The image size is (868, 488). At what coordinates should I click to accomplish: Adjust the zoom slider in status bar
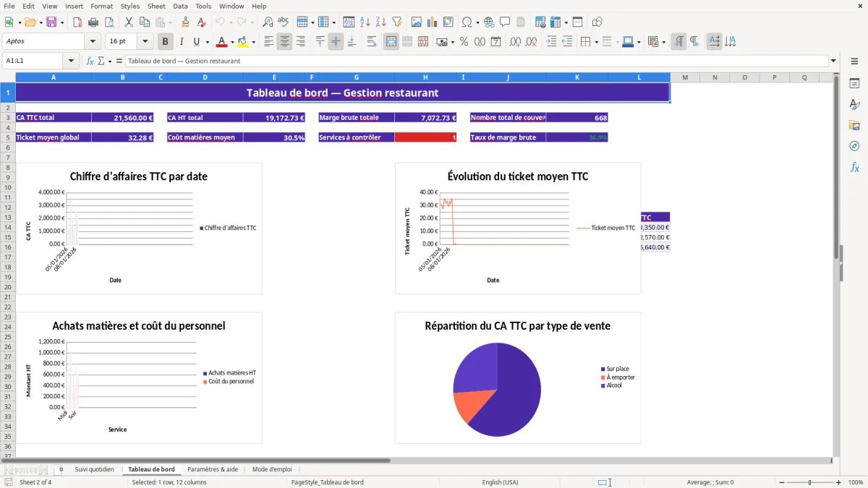tap(810, 482)
